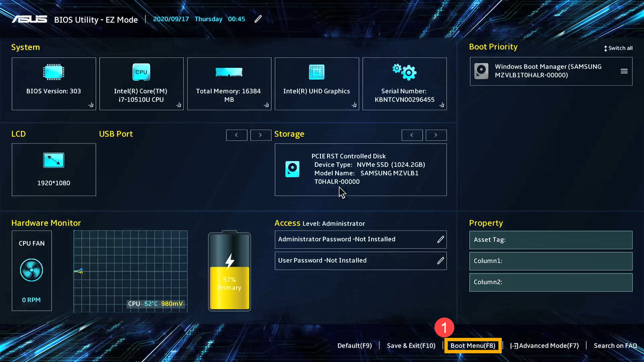Go to next Storage device
Image resolution: width=644 pixels, height=362 pixels.
pos(436,135)
